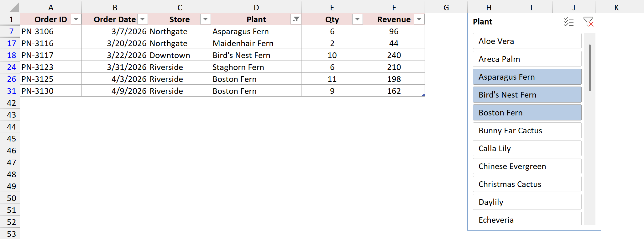Open the Order Date filter dropdown
The width and height of the screenshot is (644, 239).
143,19
